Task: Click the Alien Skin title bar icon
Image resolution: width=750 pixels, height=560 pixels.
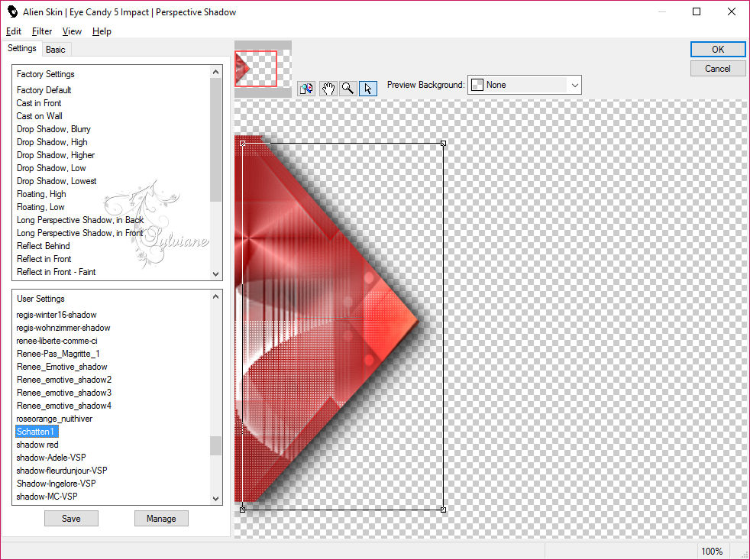Action: click(13, 11)
